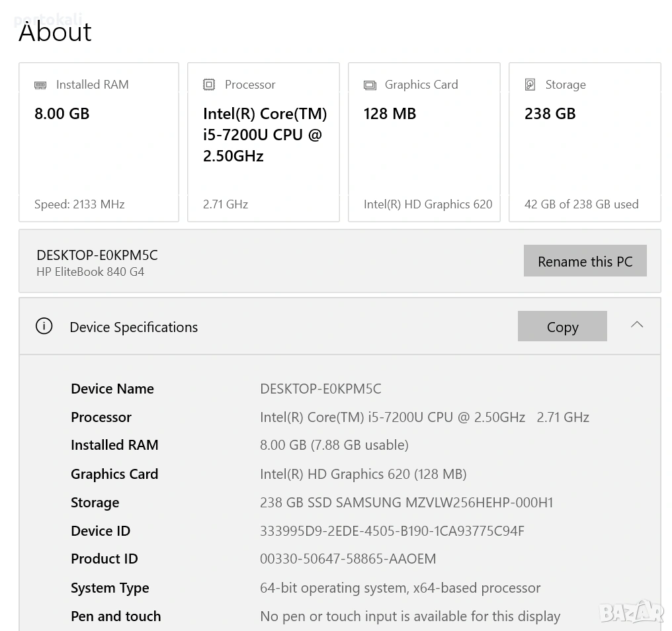Click the Product ID value 00330-50647-58865-AAOEM

(x=348, y=560)
